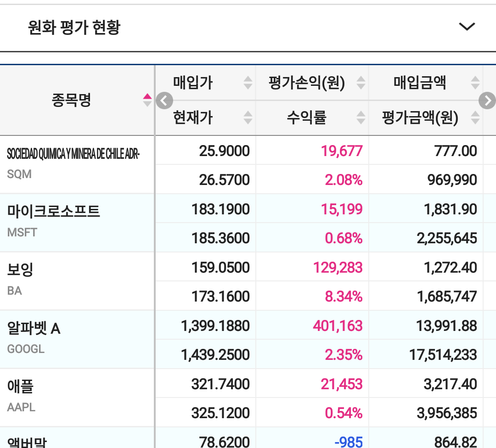The width and height of the screenshot is (496, 448).
Task: Click the right circular scroll arrow
Action: [488, 101]
